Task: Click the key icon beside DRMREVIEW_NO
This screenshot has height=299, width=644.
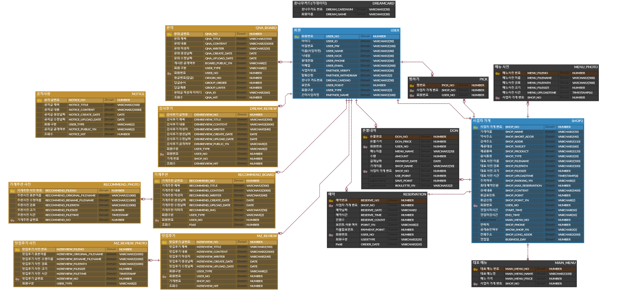Action: [162, 115]
